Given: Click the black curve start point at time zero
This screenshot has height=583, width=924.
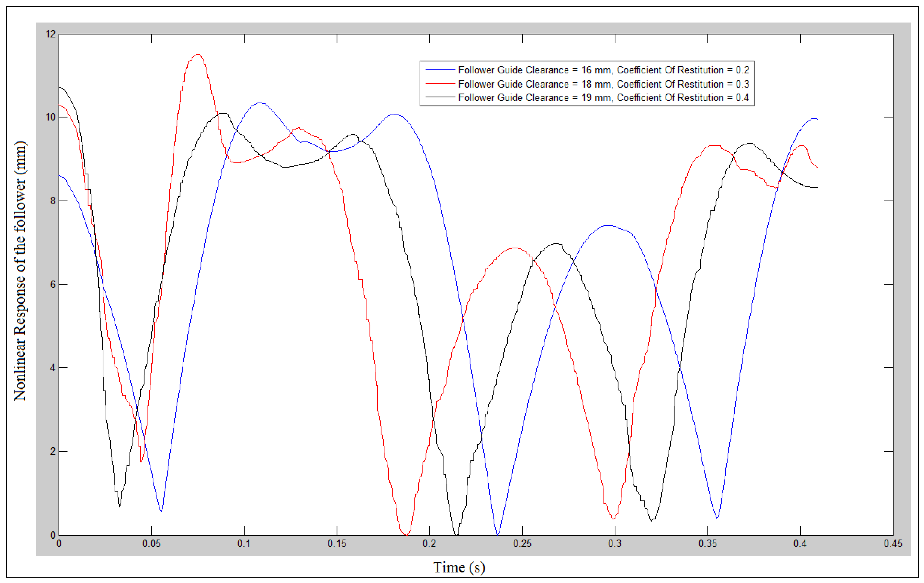Looking at the screenshot, I should [x=60, y=87].
